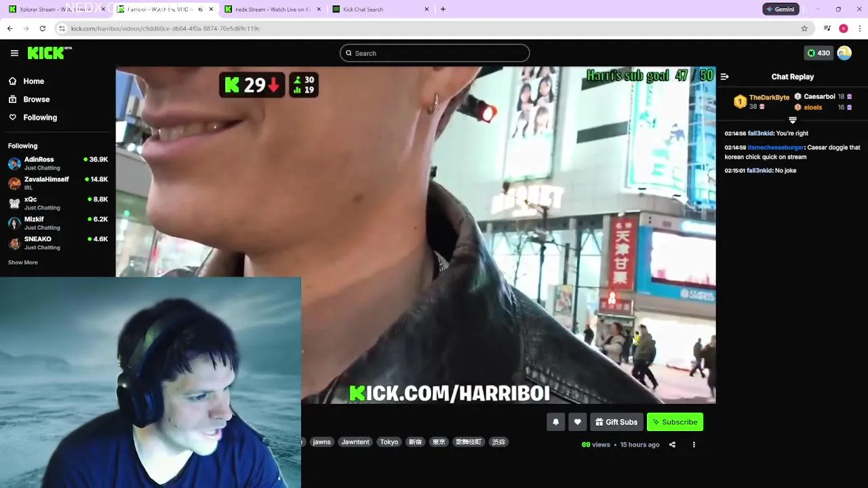
Task: Open the Chrome profile avatar
Action: [x=844, y=28]
